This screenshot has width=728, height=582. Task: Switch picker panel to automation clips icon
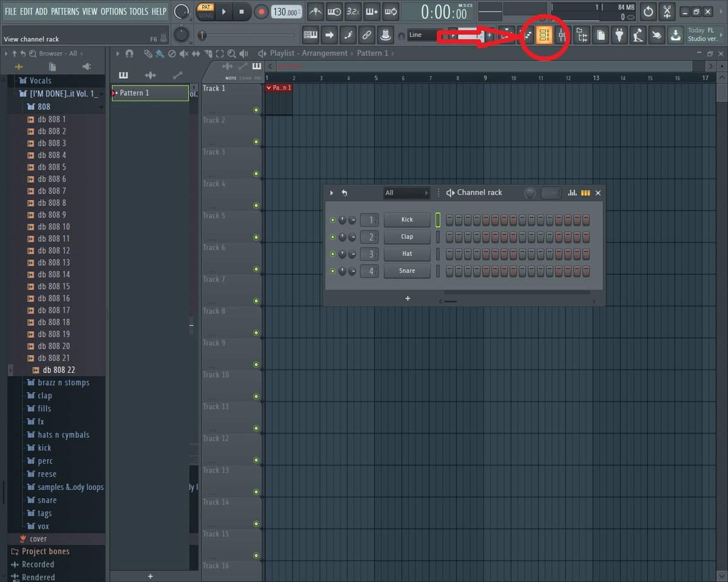178,75
